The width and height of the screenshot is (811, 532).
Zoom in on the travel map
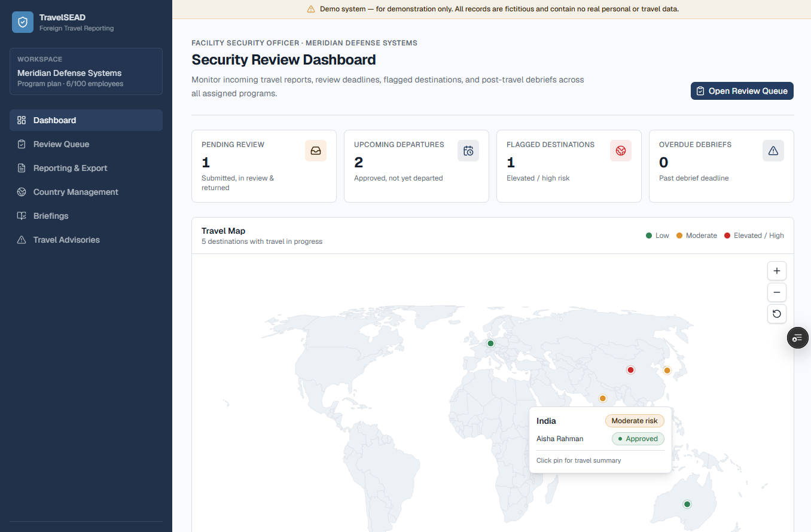777,271
